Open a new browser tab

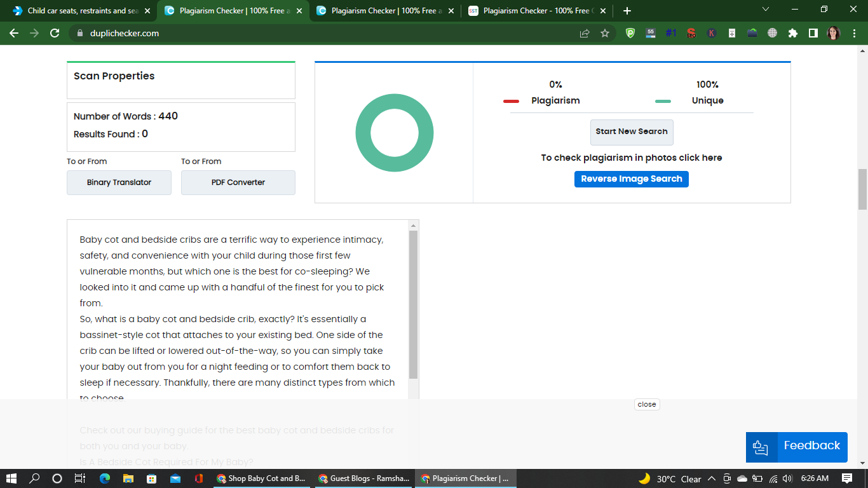tap(627, 11)
